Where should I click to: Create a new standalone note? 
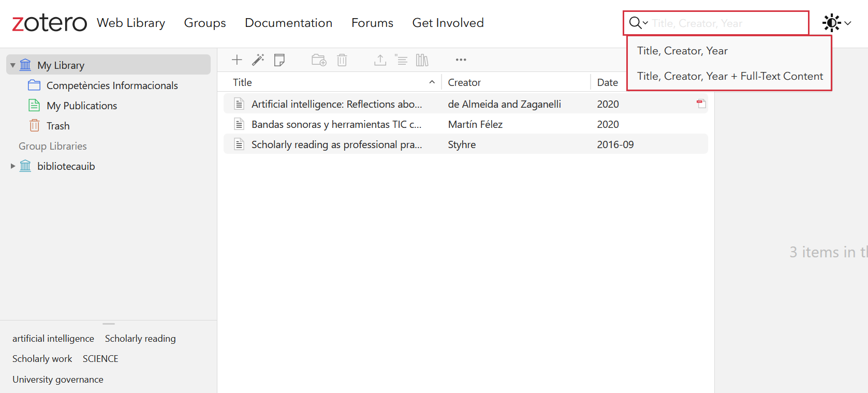tap(279, 60)
